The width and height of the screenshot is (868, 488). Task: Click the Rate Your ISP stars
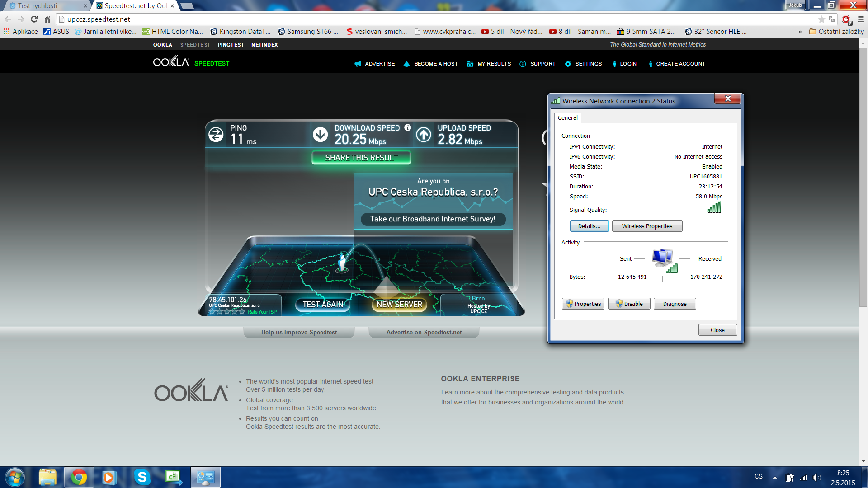coord(226,312)
